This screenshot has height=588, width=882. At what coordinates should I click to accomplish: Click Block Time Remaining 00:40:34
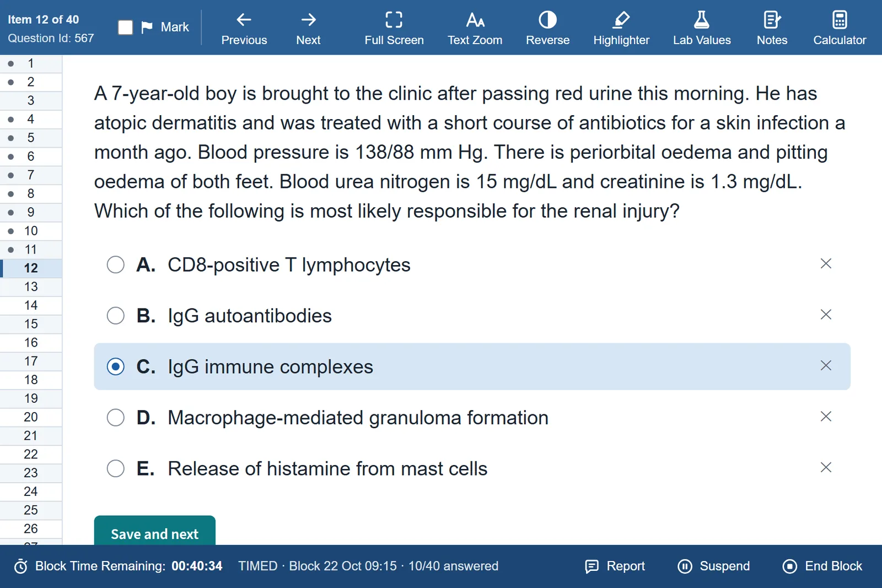128,566
